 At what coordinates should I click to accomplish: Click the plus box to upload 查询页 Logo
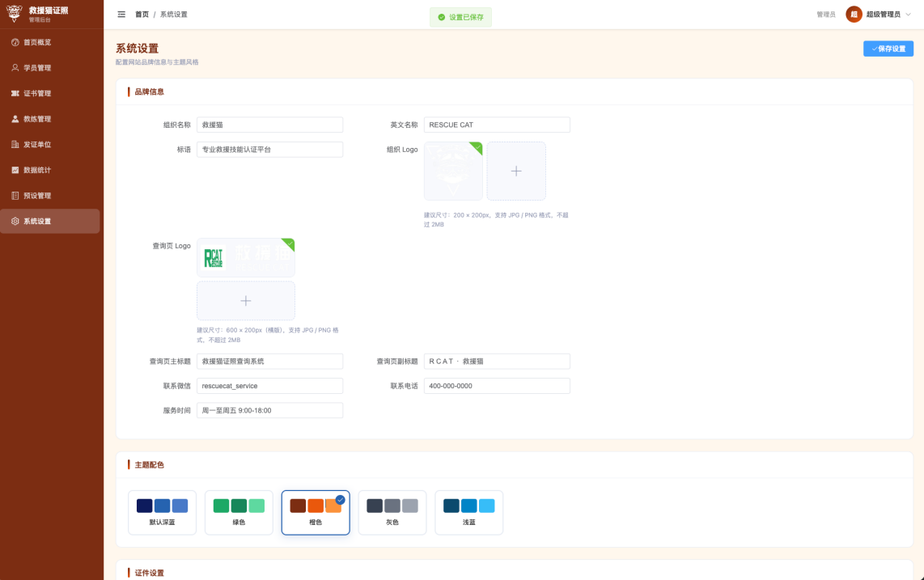click(246, 301)
